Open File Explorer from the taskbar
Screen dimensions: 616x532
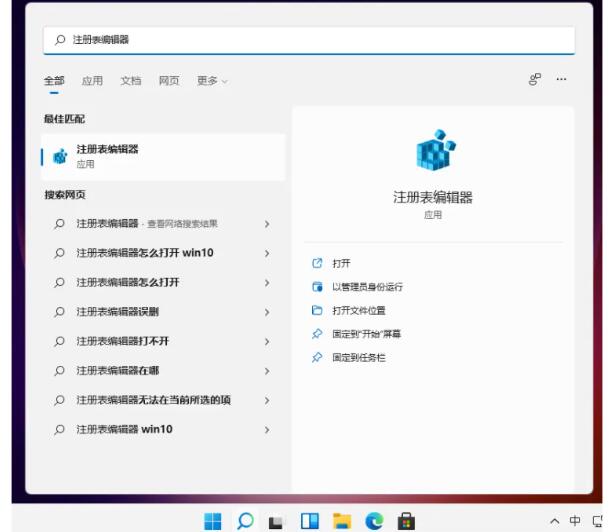click(x=342, y=521)
